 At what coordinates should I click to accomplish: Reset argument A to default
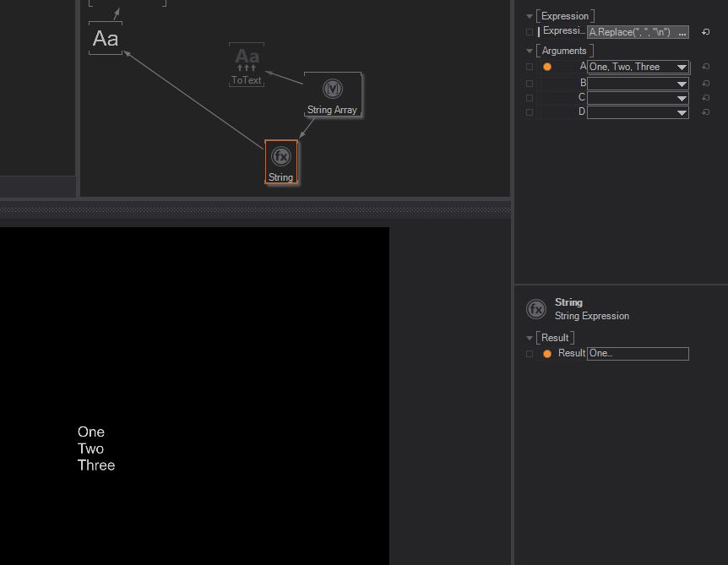point(706,67)
